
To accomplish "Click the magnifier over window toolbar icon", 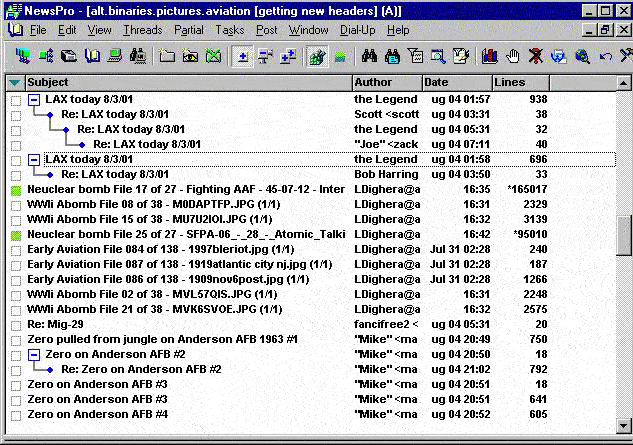I will [x=438, y=56].
